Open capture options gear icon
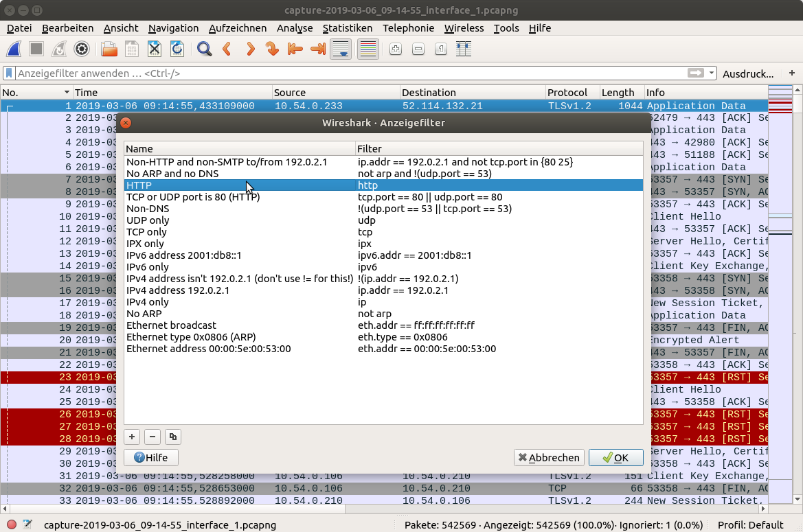The image size is (803, 532). [x=82, y=49]
